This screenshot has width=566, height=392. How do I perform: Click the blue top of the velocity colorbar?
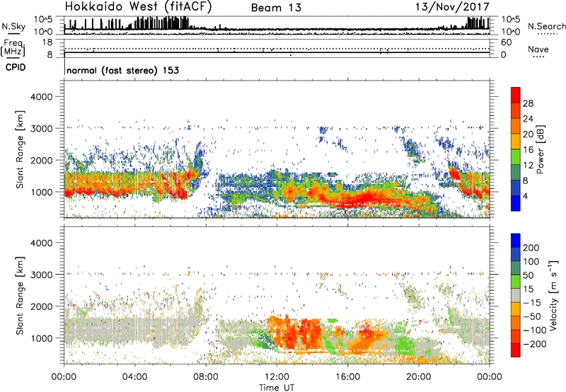pos(516,241)
